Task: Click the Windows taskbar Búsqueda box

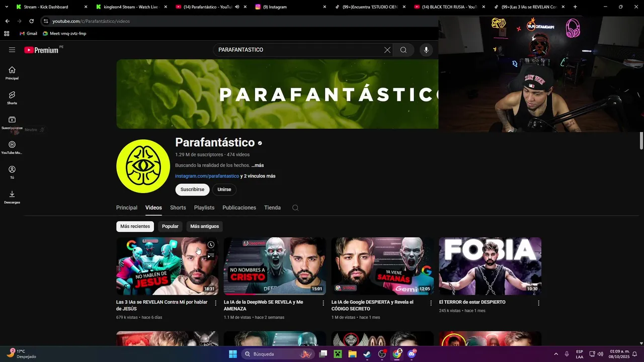Action: (278, 354)
